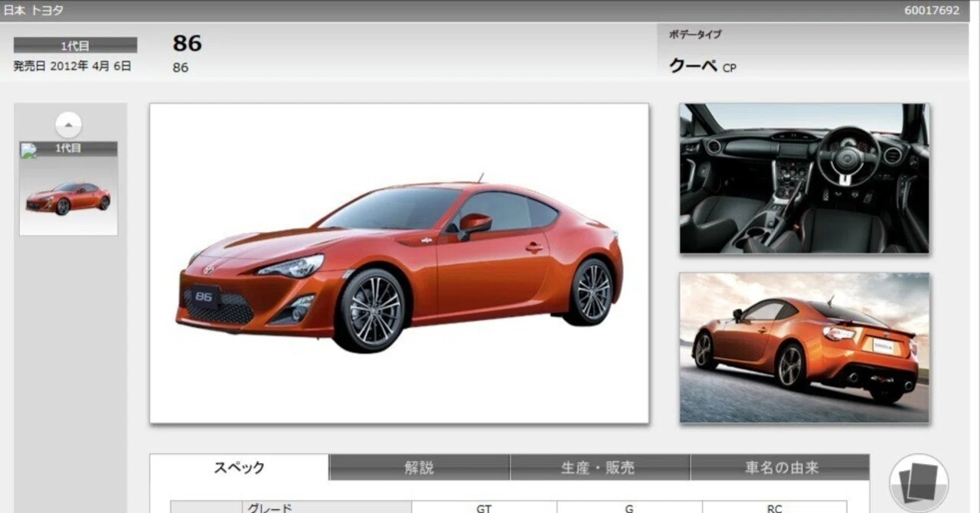Click the ID number 60017692
Viewport: 980px width, 513px height.
click(932, 11)
